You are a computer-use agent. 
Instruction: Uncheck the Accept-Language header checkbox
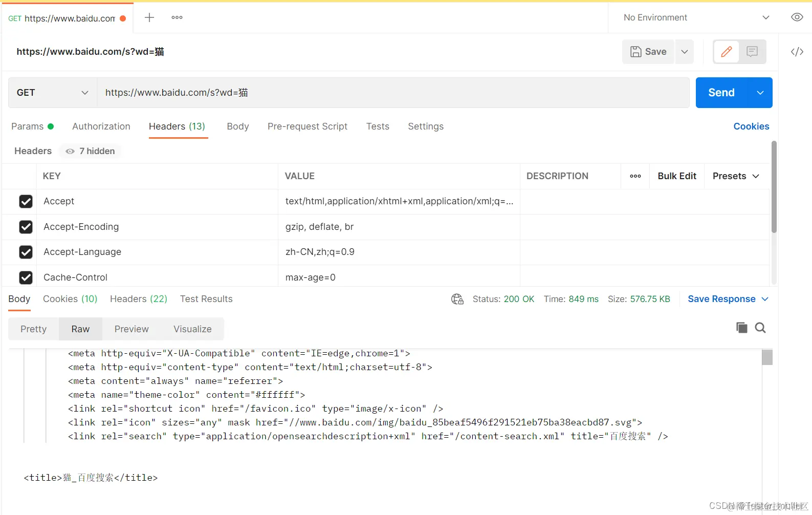click(26, 252)
